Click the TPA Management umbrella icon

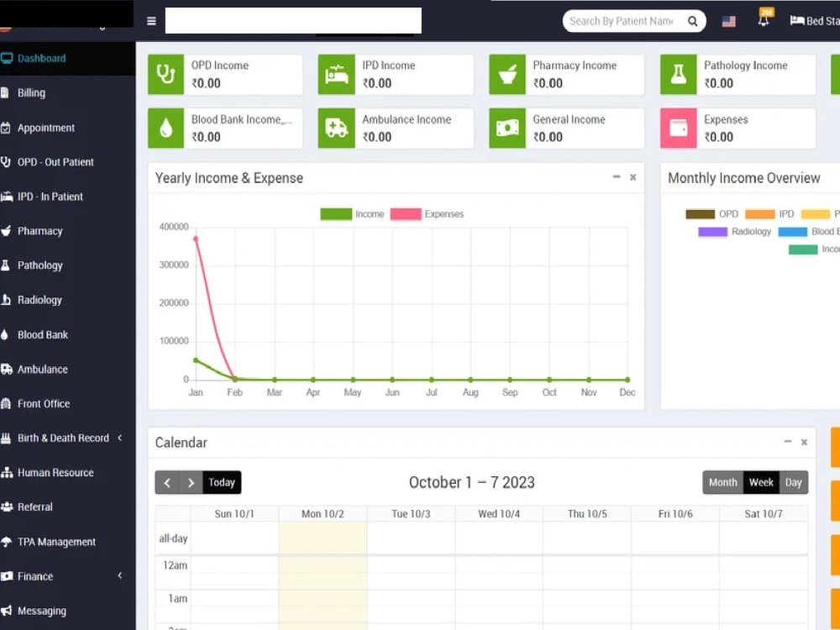[x=7, y=542]
